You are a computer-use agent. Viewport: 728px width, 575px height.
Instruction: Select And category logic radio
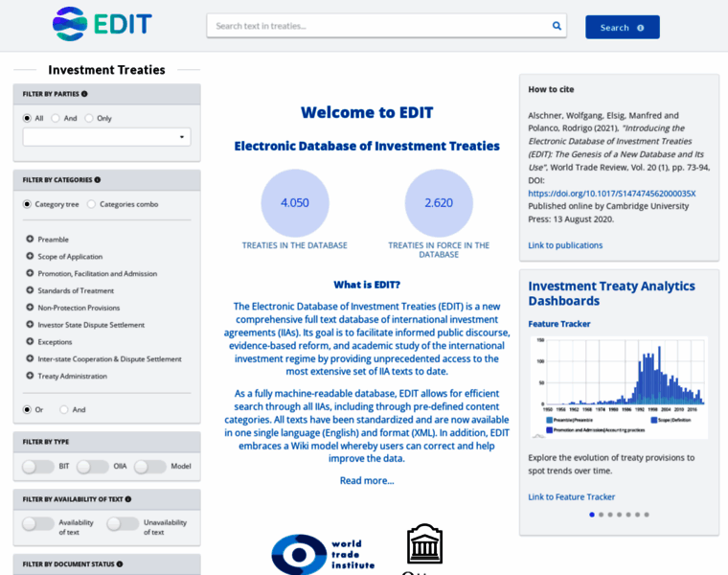coord(64,409)
